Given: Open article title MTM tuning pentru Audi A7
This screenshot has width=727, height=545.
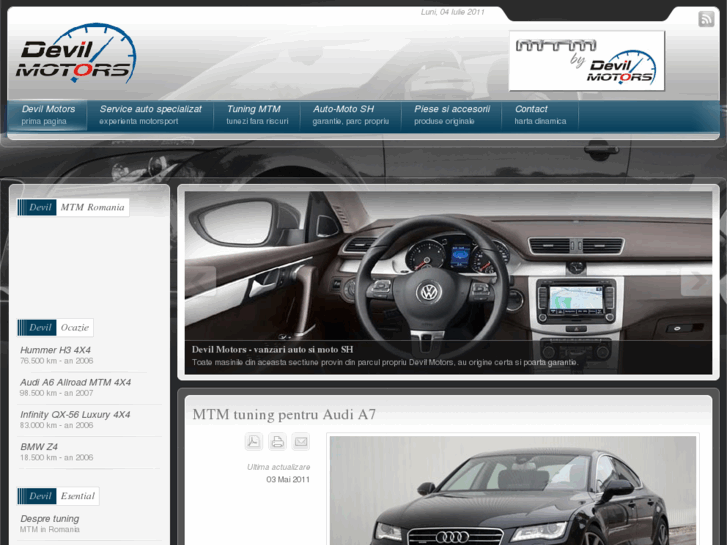Looking at the screenshot, I should (x=284, y=414).
